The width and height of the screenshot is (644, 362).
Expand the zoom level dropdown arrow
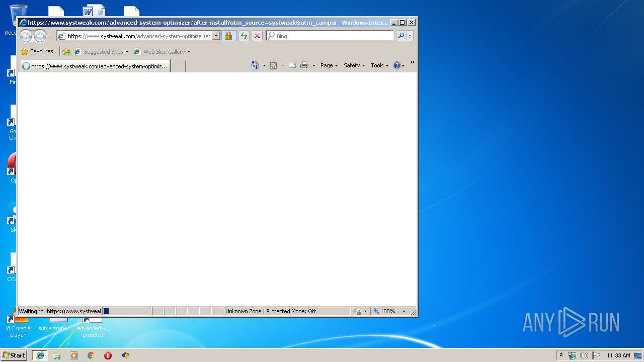(x=404, y=311)
